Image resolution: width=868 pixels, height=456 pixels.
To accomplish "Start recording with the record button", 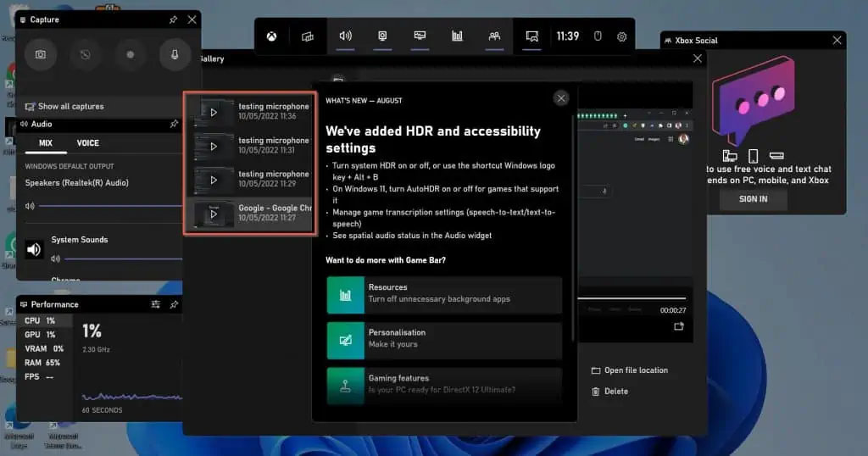I will [x=131, y=54].
